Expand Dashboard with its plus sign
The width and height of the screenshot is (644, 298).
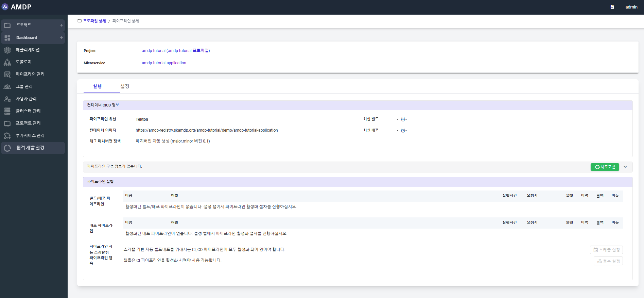coord(62,38)
